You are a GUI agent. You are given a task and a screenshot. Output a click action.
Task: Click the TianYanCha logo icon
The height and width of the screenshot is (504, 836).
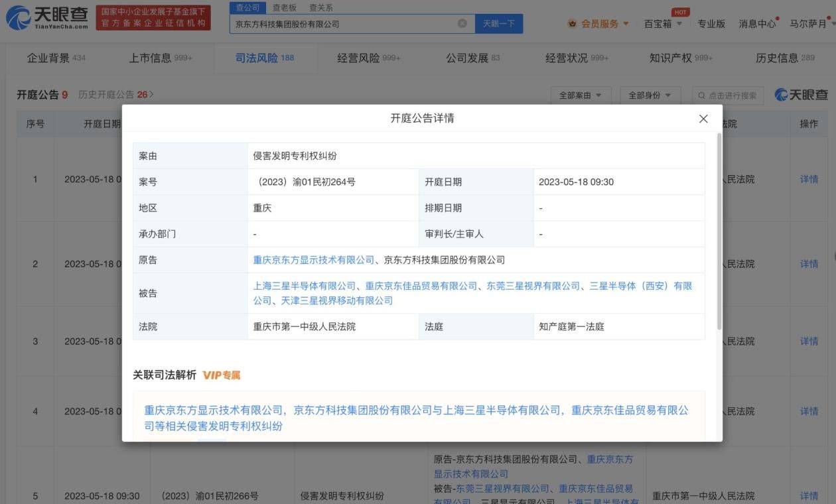(18, 18)
